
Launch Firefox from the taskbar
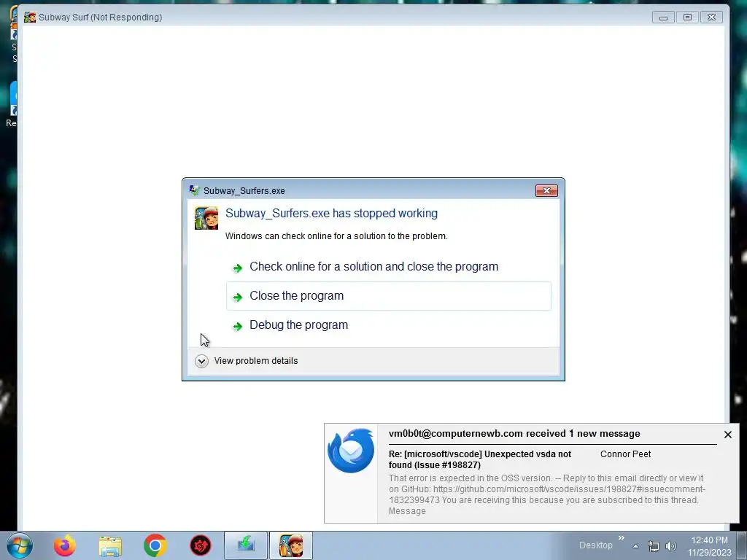coord(65,545)
